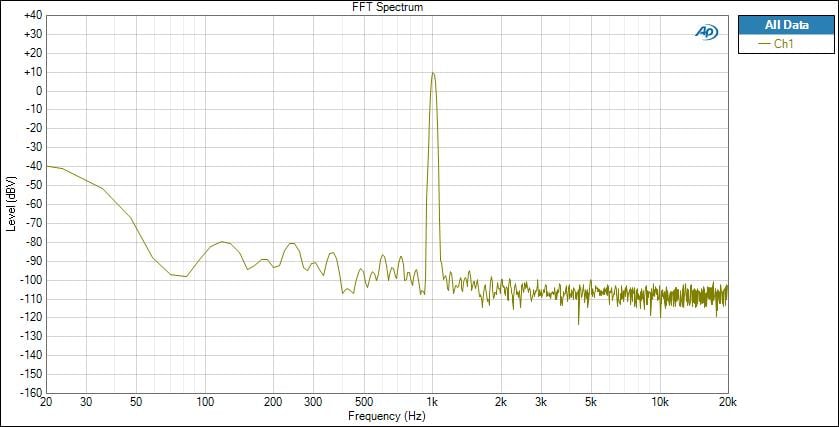
Task: Click the 500 tick label on the frequency axis
Action: [x=364, y=402]
